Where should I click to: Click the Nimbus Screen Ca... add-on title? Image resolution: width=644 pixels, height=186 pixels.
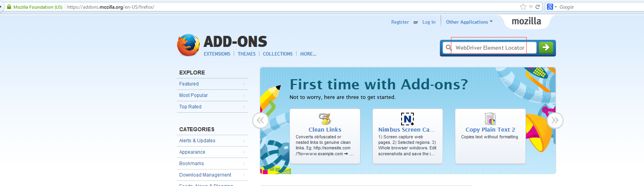407,130
